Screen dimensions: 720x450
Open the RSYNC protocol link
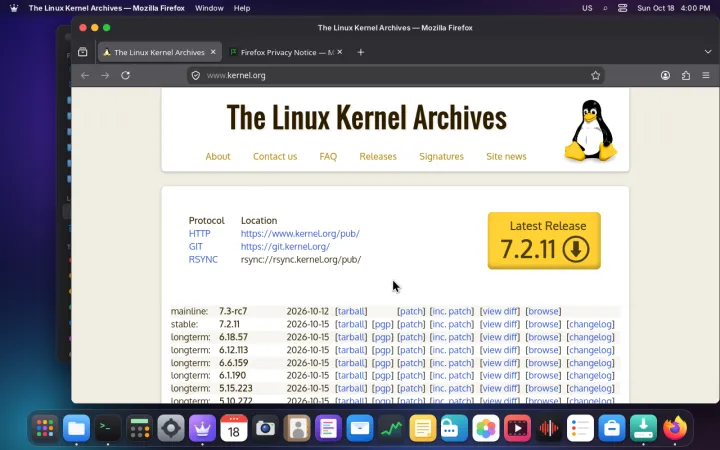(x=203, y=259)
